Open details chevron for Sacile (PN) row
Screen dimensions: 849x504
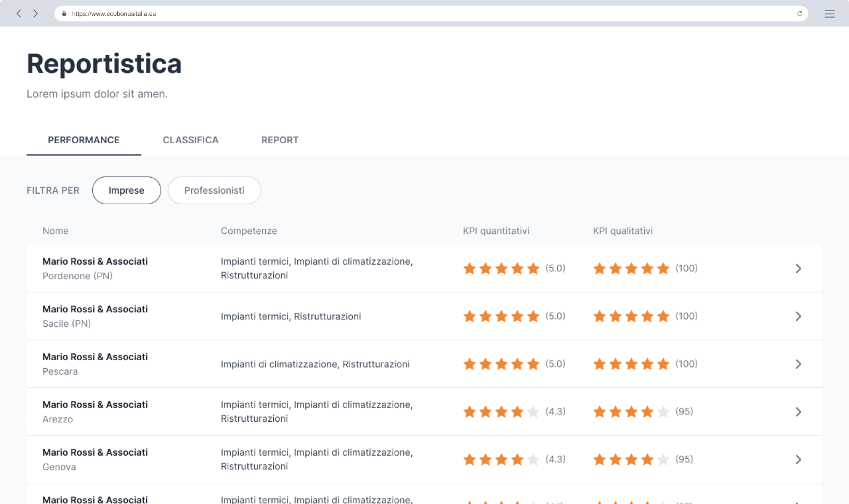[798, 316]
